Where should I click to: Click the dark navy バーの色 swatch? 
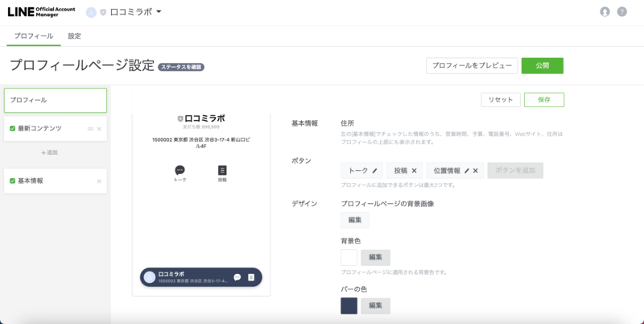(349, 306)
